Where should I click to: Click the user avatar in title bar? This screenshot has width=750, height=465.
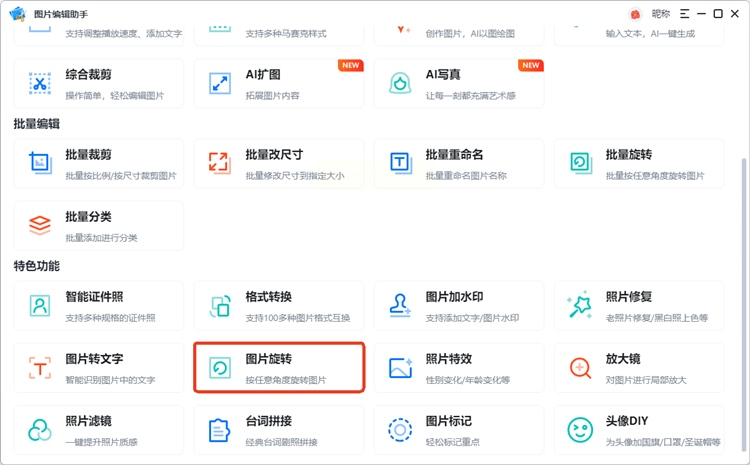635,14
